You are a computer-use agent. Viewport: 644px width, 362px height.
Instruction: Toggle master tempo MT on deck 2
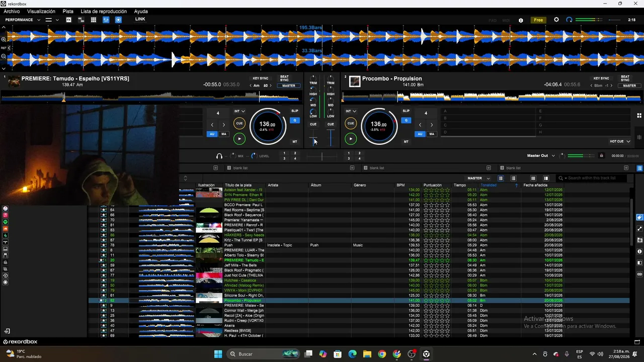[x=406, y=142]
